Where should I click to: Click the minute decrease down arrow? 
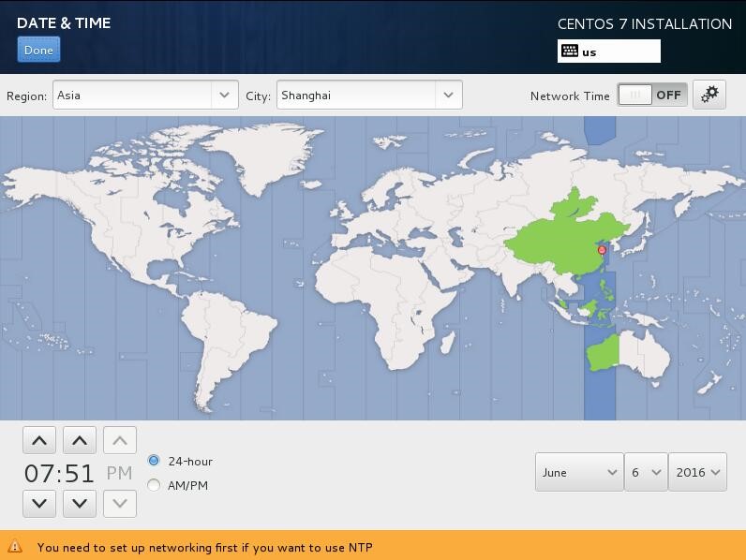point(80,504)
